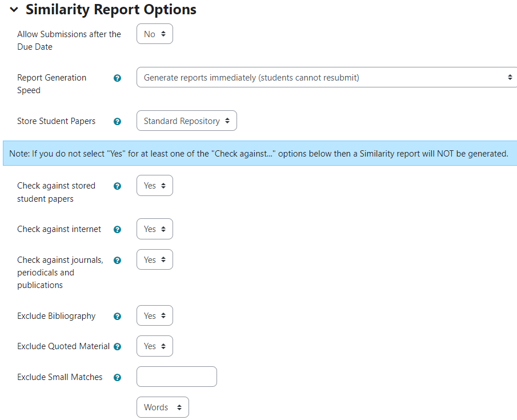Image resolution: width=517 pixels, height=420 pixels.
Task: Open Allow Submissions after Due Date dropdown
Action: [155, 34]
